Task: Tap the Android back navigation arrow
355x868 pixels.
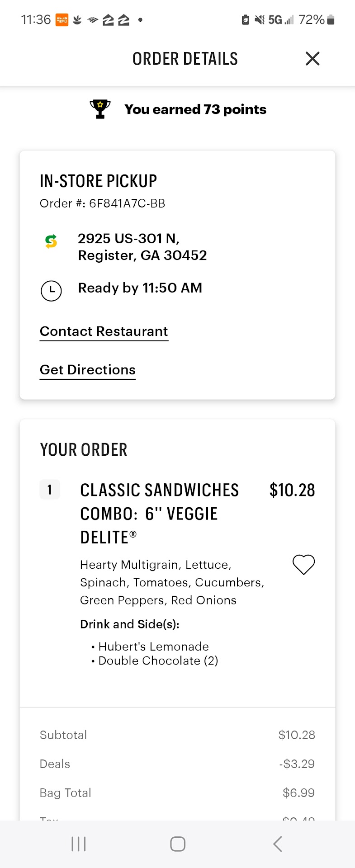Action: click(278, 844)
